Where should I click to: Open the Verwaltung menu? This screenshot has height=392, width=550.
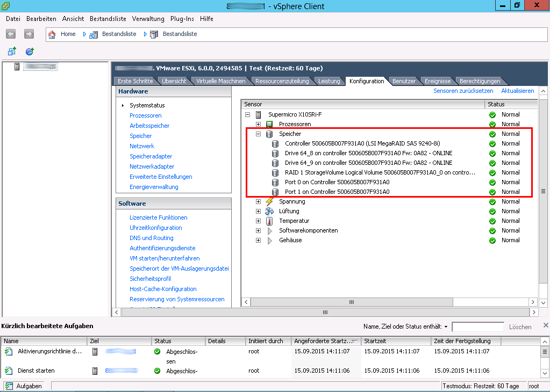148,19
